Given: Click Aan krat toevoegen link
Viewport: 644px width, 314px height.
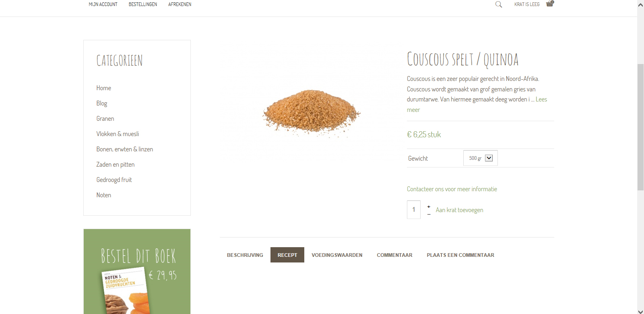Looking at the screenshot, I should pos(459,210).
